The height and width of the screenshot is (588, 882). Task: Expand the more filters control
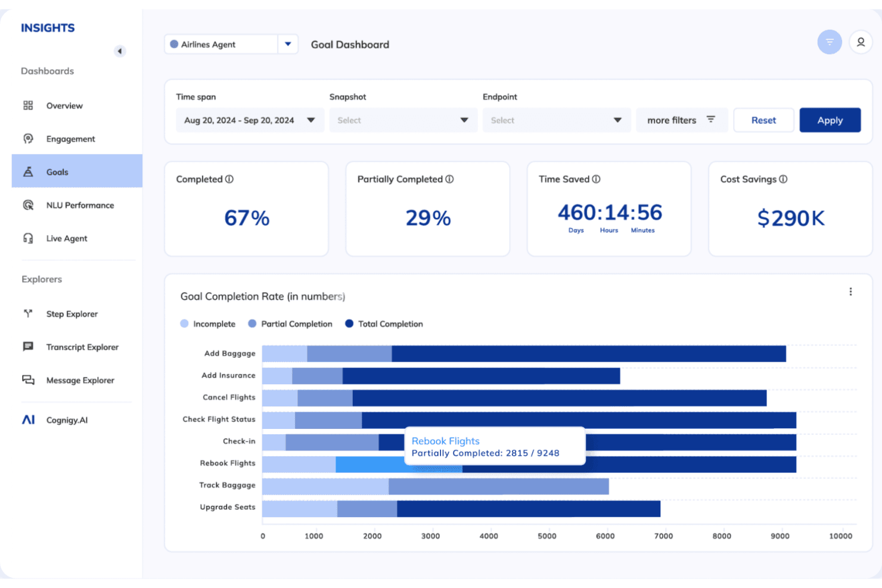pos(682,120)
